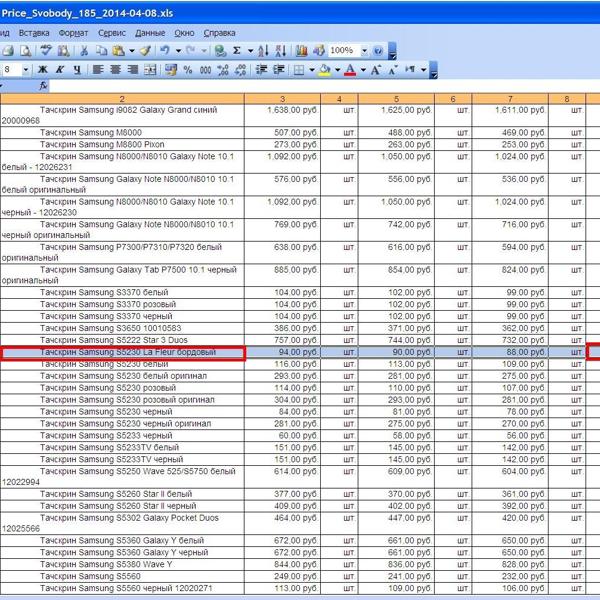Select cell Тачскрин Samsung S5230 La Fleur бордовый
Screen dimensions: 600x600
point(122,352)
